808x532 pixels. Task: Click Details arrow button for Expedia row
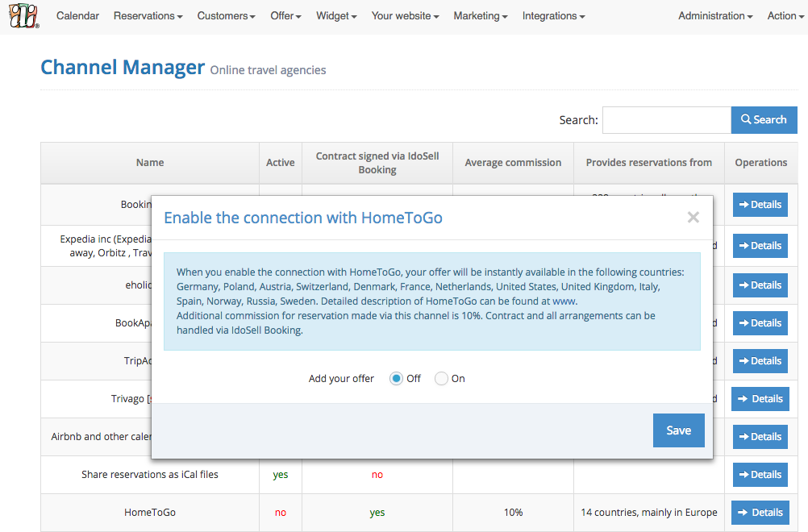point(760,246)
